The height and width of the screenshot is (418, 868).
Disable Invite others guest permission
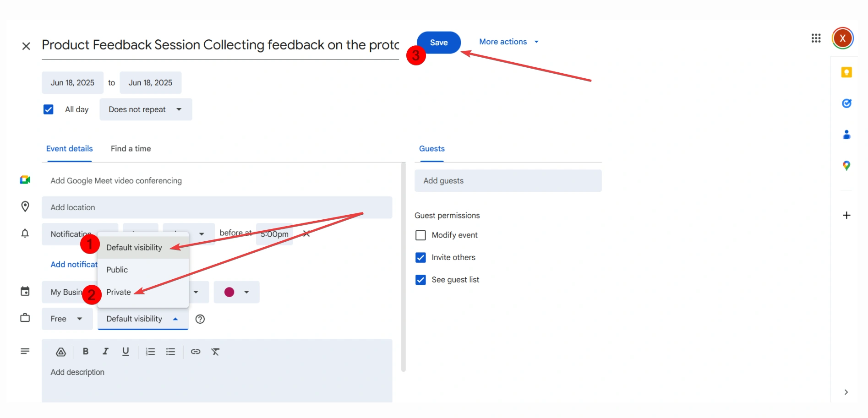[420, 258]
